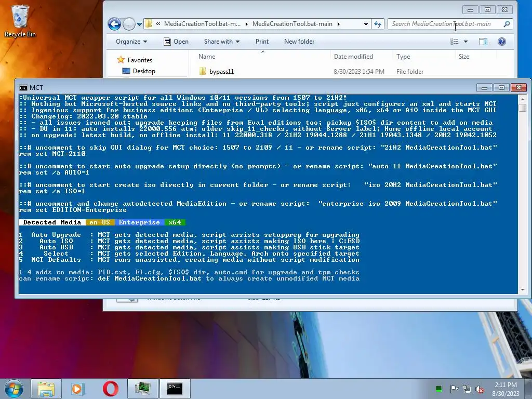Maximize the MCT console window
Screen dimensions: 532x399
pos(501,88)
